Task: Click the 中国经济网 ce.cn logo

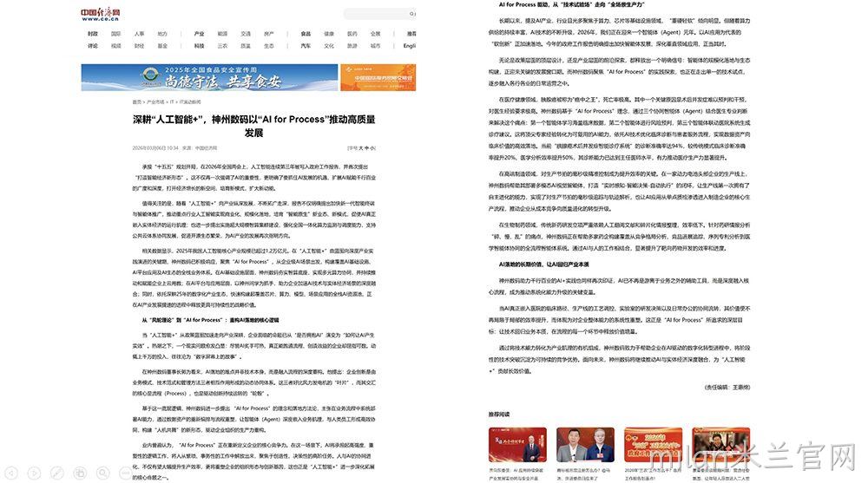Action: (x=100, y=14)
